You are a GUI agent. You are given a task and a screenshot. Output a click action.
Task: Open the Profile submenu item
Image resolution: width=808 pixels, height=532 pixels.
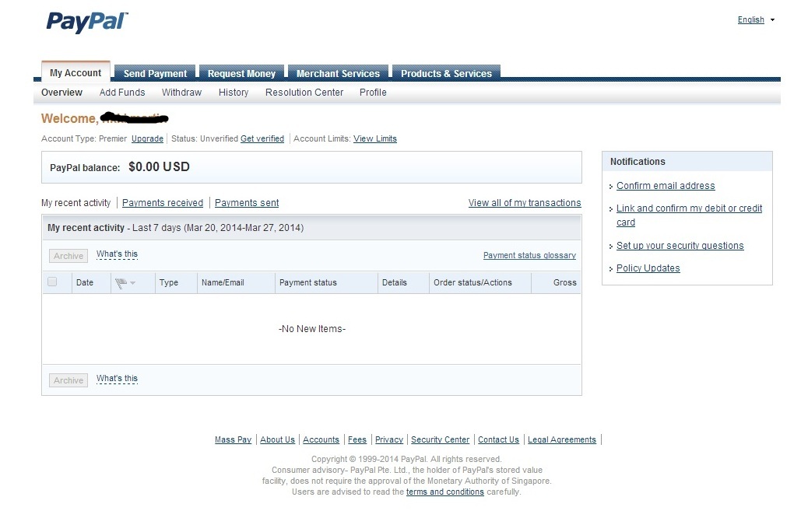point(373,93)
